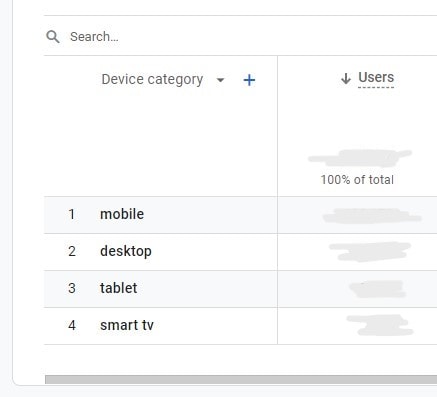Click the blurred Users value for desktop
437x397 pixels.
[x=370, y=252]
